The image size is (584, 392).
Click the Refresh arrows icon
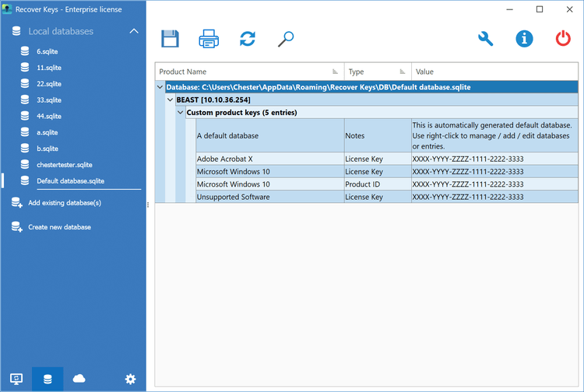[248, 39]
